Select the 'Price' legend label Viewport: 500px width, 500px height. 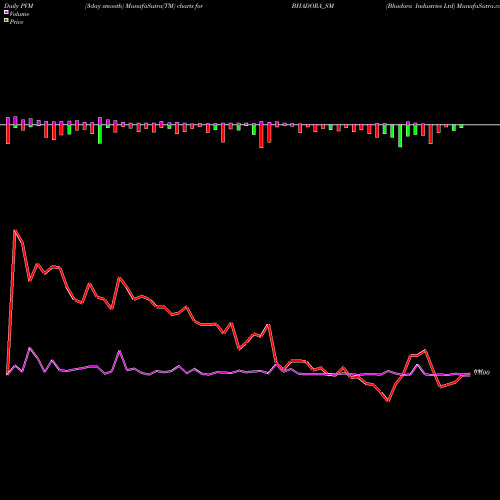pos(16,22)
